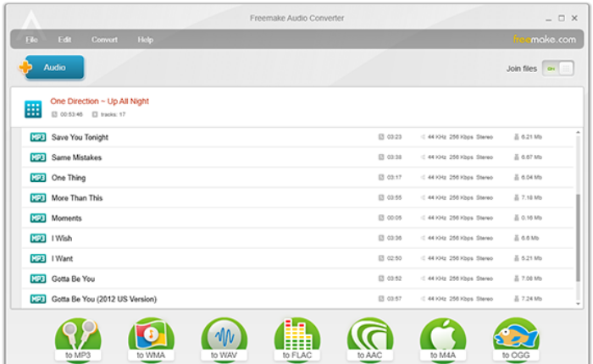Click the 7.18 Mb file size value
This screenshot has width=593, height=364.
531,198
